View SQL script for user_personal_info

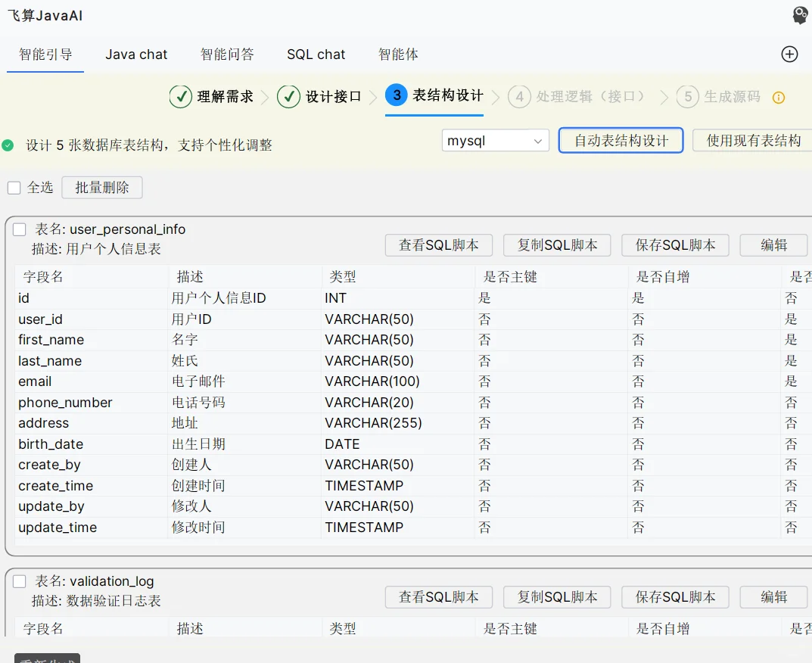click(439, 245)
